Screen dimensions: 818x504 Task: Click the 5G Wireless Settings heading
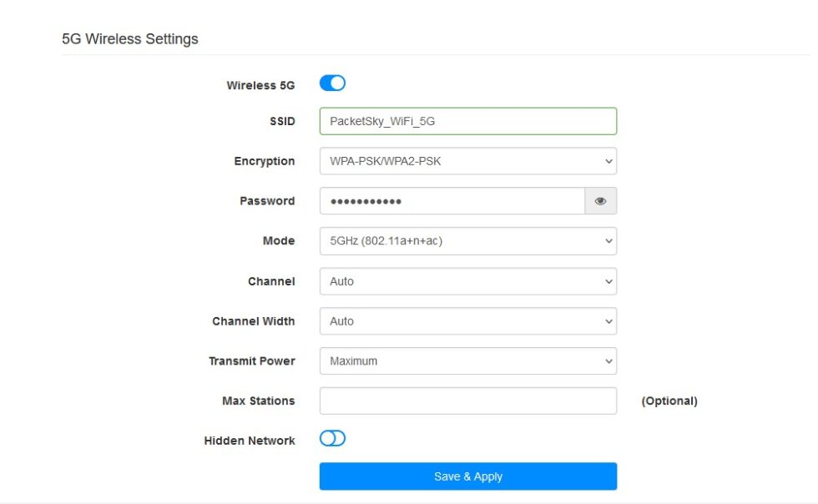[129, 38]
